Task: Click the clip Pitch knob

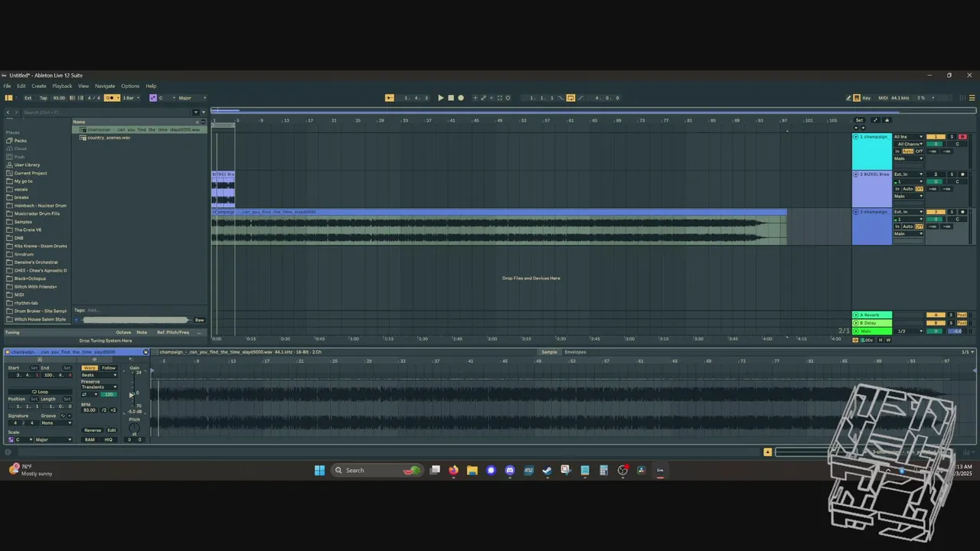Action: point(134,427)
